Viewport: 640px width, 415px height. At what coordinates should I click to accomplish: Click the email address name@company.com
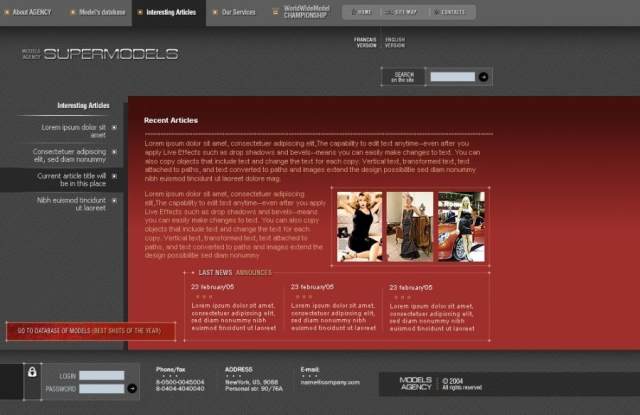(x=330, y=382)
